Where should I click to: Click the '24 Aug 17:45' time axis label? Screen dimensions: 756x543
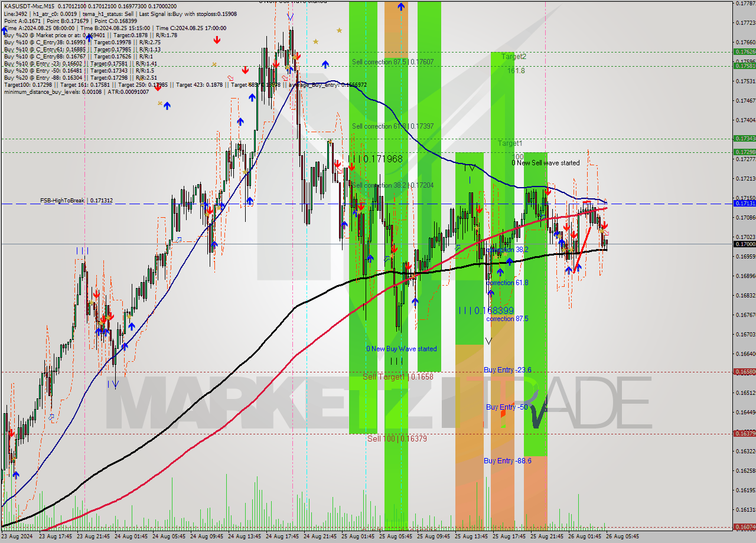(x=282, y=537)
